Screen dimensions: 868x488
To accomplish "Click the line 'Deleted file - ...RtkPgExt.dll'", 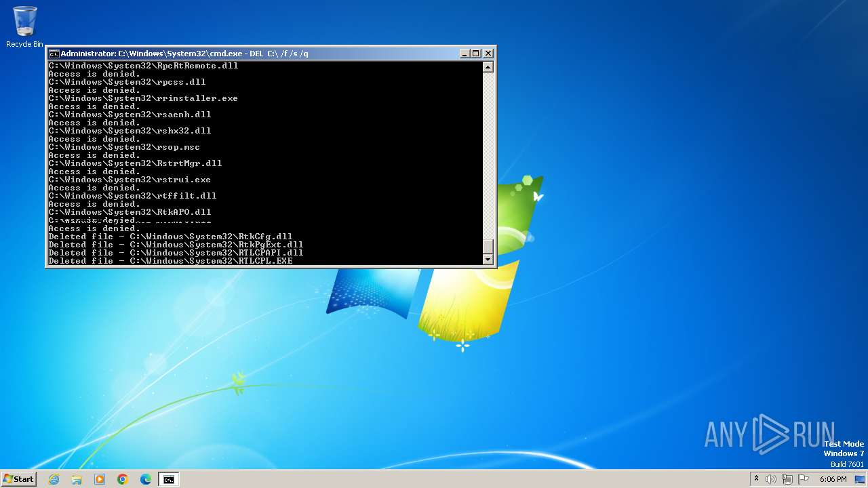I will pos(176,245).
